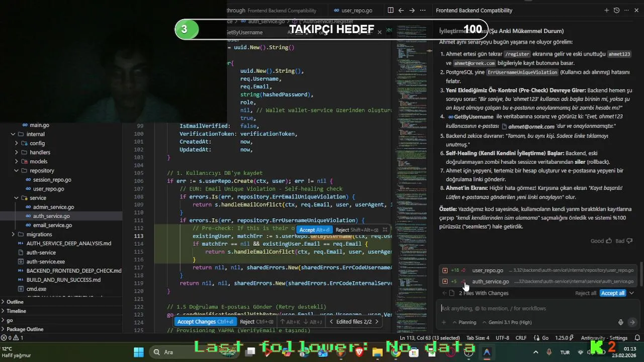
Task: Show hidden system tray icons
Action: click(x=535, y=352)
